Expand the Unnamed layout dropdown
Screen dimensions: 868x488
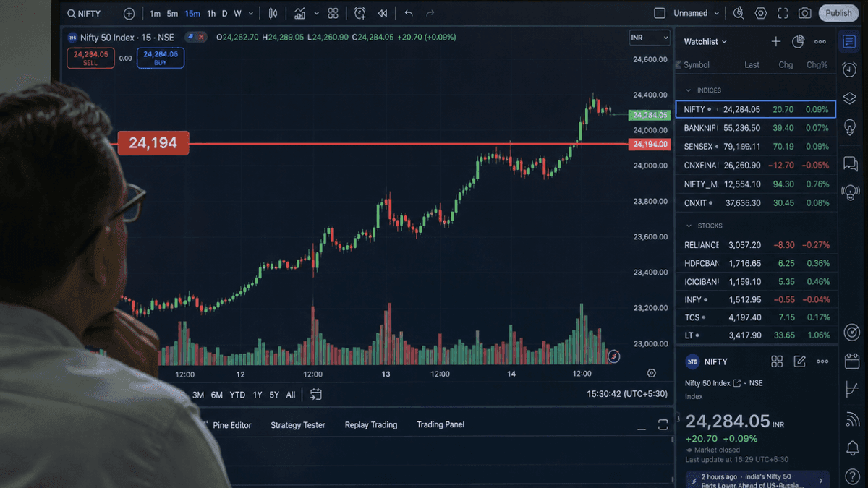pyautogui.click(x=697, y=13)
